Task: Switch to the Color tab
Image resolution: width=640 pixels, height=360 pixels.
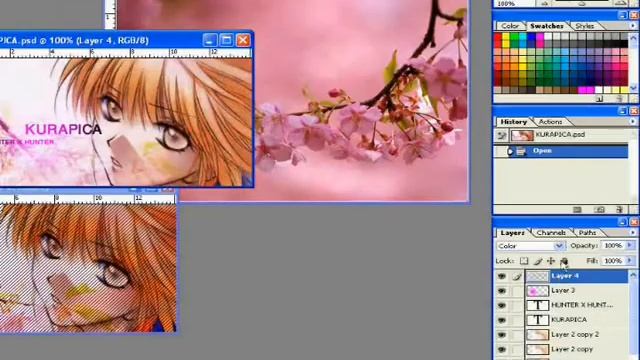Action: click(x=510, y=26)
